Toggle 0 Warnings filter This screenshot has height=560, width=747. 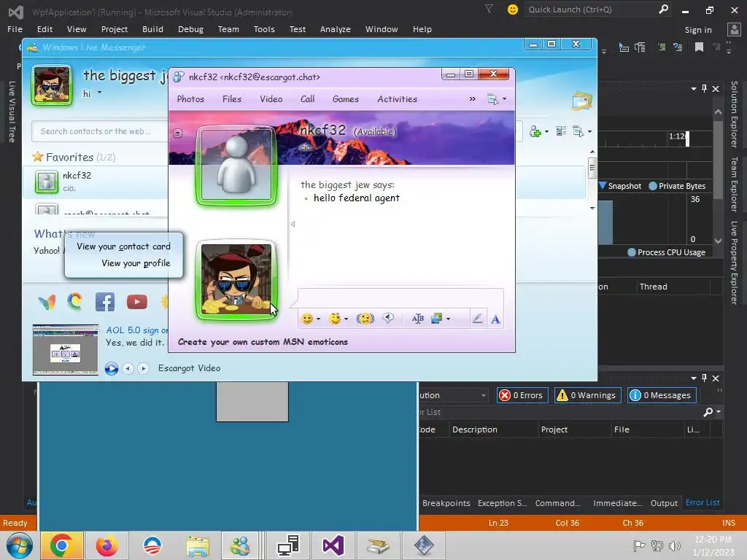coord(587,395)
